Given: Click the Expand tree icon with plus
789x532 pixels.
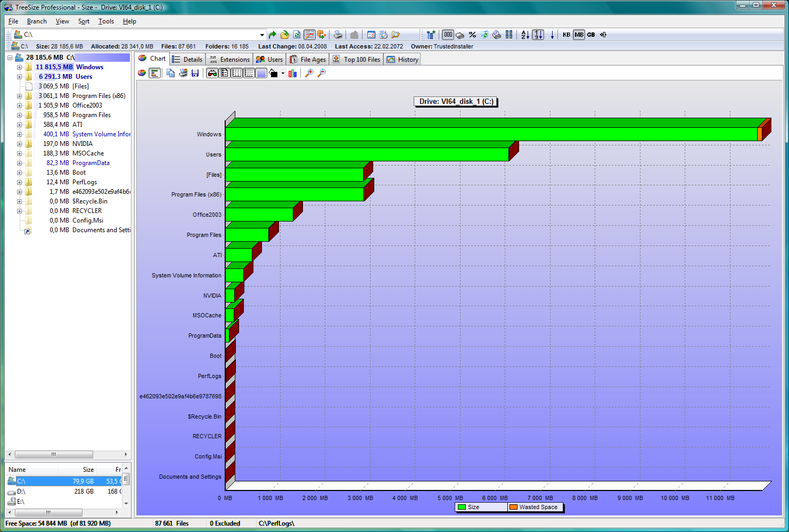Looking at the screenshot, I should point(431,35).
